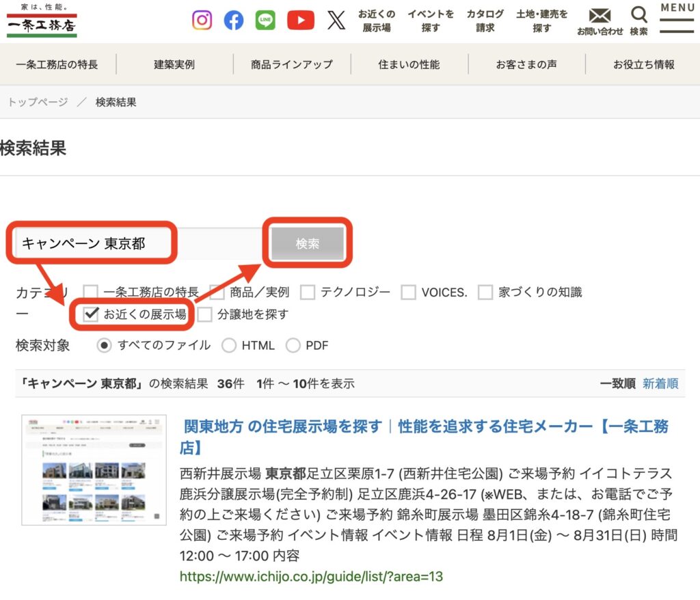This screenshot has width=700, height=600.
Task: Sort results by 新着順
Action: point(660,383)
